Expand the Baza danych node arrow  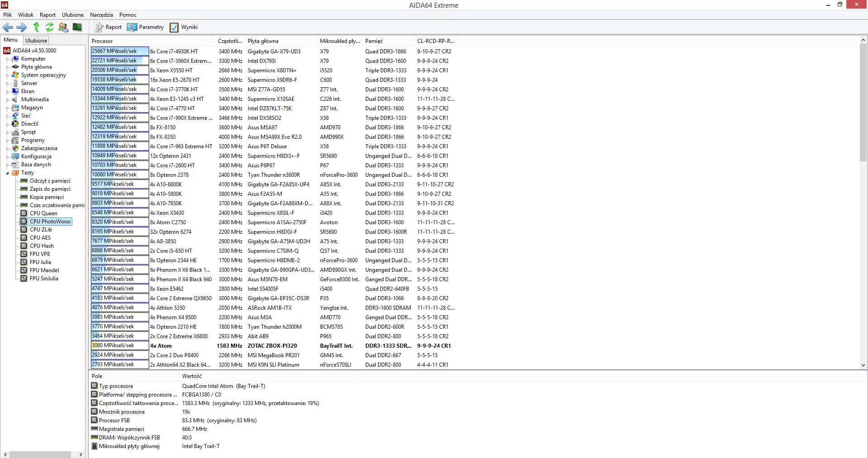(x=7, y=165)
